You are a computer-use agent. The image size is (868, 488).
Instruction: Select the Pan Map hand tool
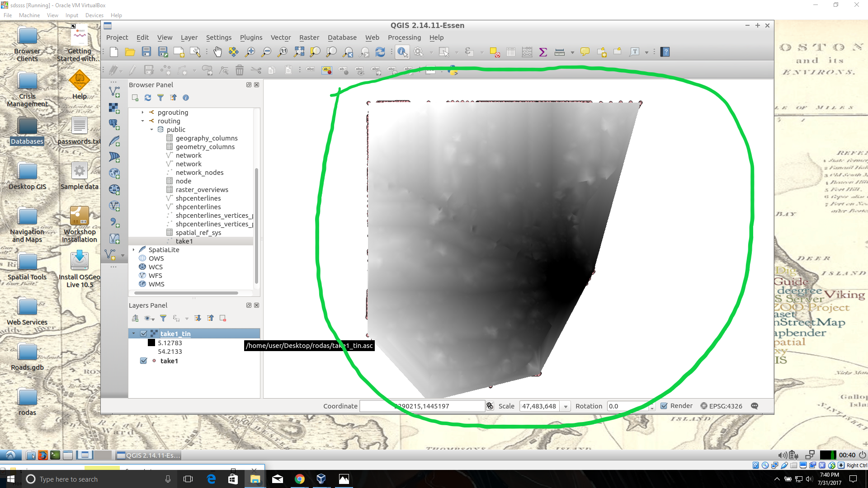(217, 52)
